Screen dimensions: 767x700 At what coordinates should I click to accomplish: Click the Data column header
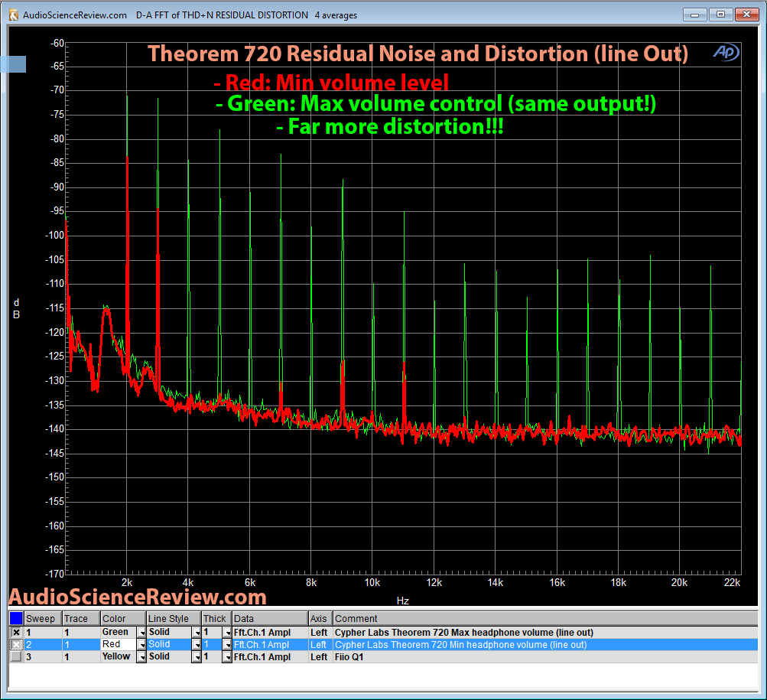[270, 619]
